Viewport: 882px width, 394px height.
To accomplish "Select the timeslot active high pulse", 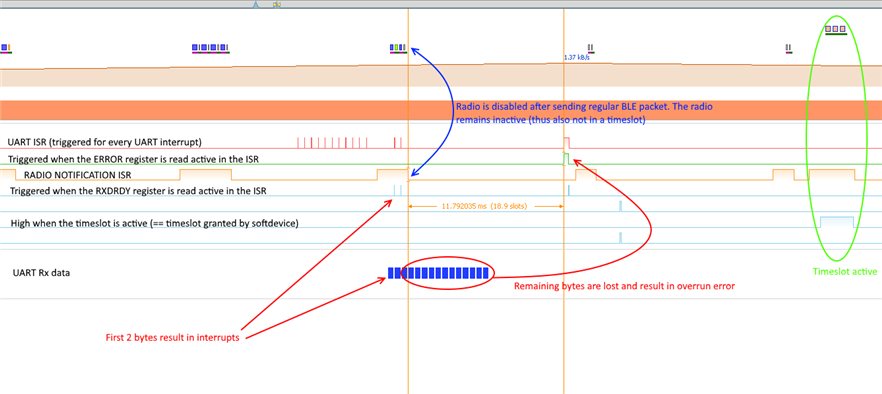I will pyautogui.click(x=837, y=222).
